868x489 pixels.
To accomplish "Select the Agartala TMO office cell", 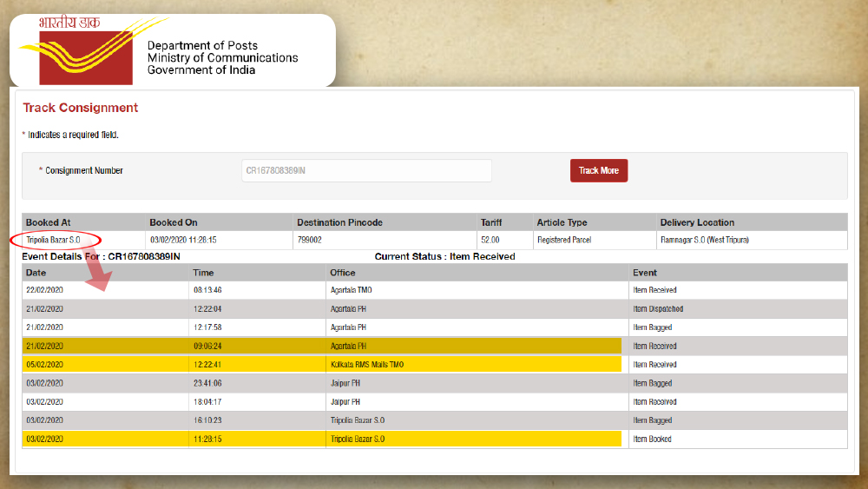I will pos(351,290).
